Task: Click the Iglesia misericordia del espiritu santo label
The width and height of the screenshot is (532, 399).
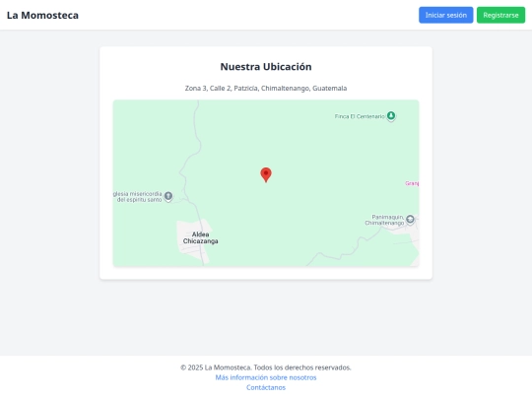Action: click(138, 197)
